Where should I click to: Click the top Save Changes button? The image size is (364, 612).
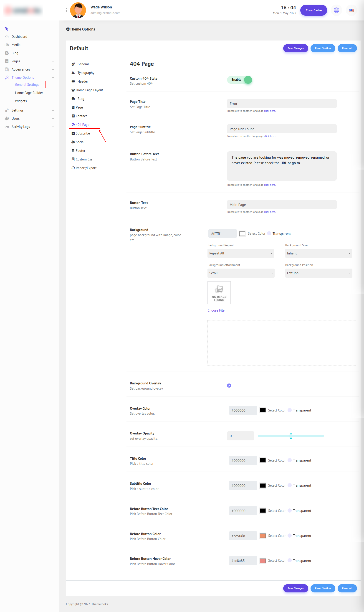[x=295, y=48]
